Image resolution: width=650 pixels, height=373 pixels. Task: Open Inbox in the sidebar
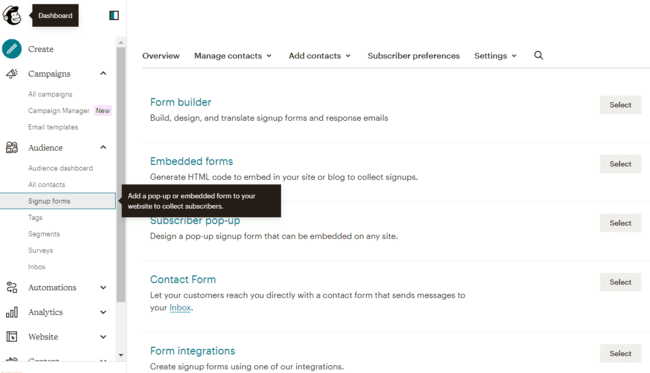pyautogui.click(x=37, y=266)
